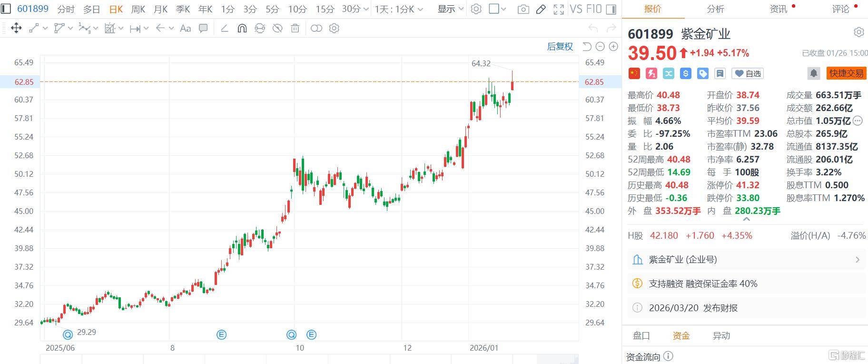This screenshot has height=364, width=868.
Task: Click the orange 62.85 price line label
Action: 24,82
